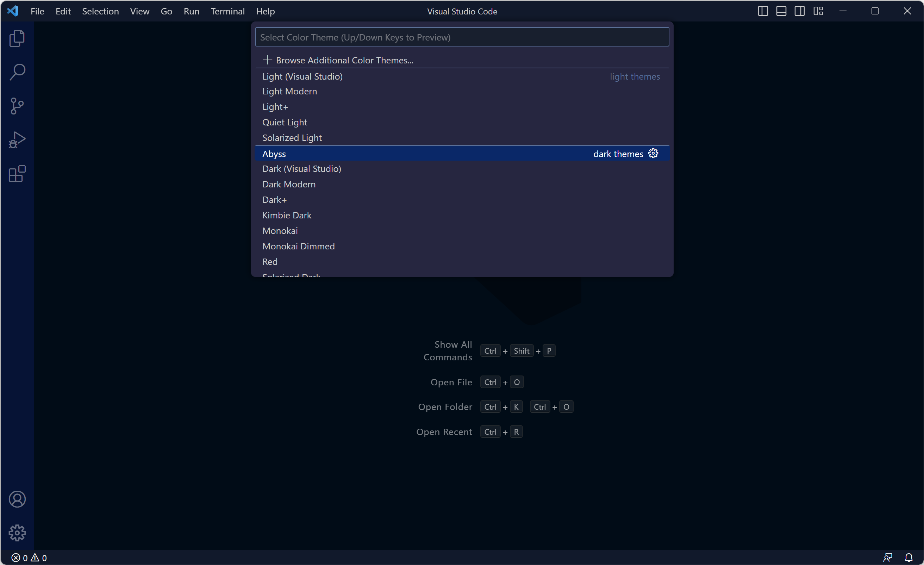
Task: Click the notifications bell in status bar
Action: 909,558
